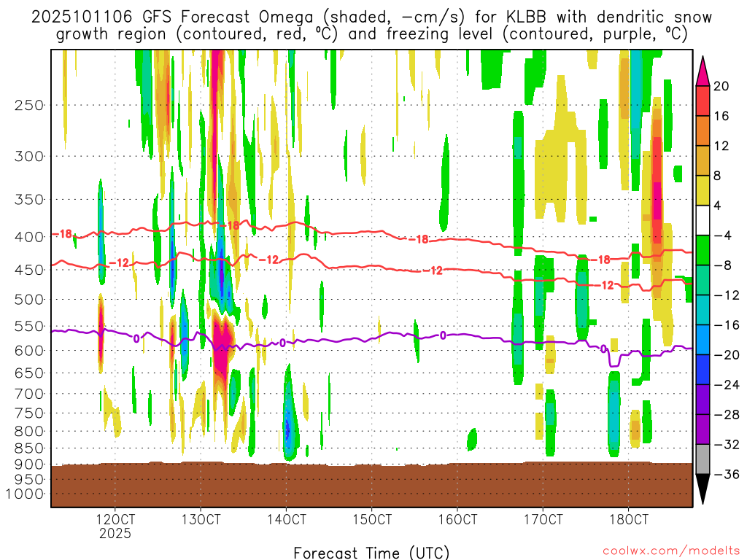Image resolution: width=747 pixels, height=560 pixels.
Task: Click the red -12 contour label near 120CT
Action: (x=119, y=262)
